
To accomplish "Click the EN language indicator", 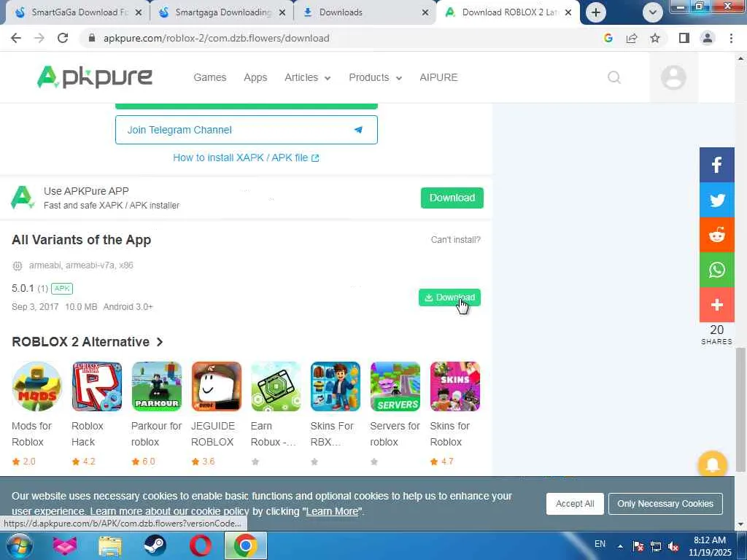I will [x=600, y=544].
